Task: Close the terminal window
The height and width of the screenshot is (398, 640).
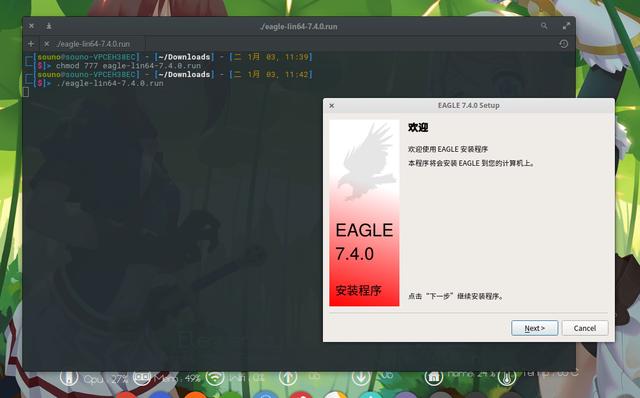Action: (31, 26)
